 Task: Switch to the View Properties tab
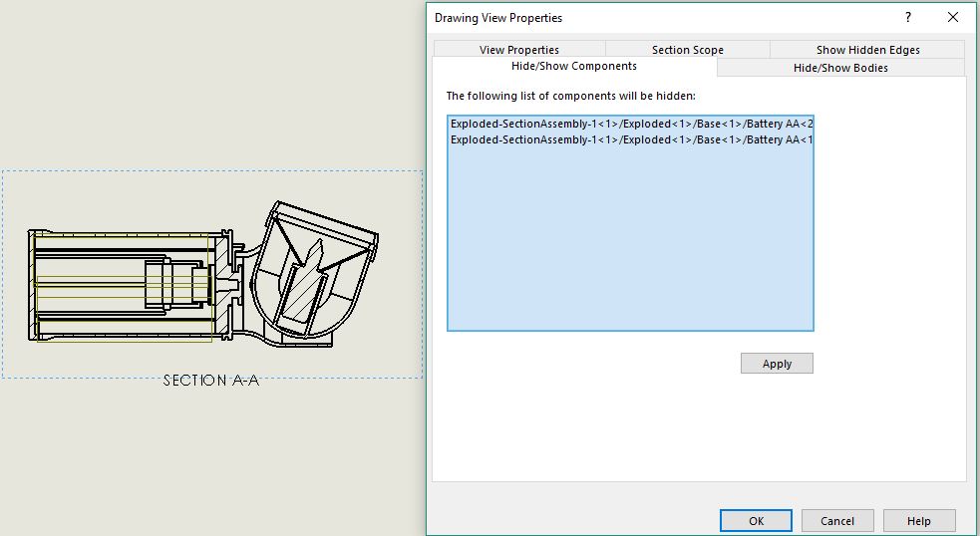[518, 50]
